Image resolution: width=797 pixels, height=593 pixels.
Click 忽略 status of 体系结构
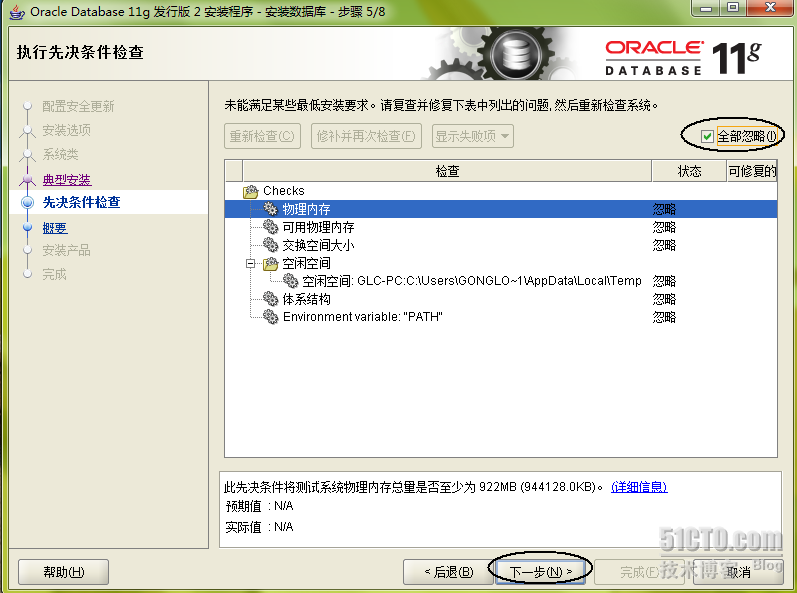point(664,299)
